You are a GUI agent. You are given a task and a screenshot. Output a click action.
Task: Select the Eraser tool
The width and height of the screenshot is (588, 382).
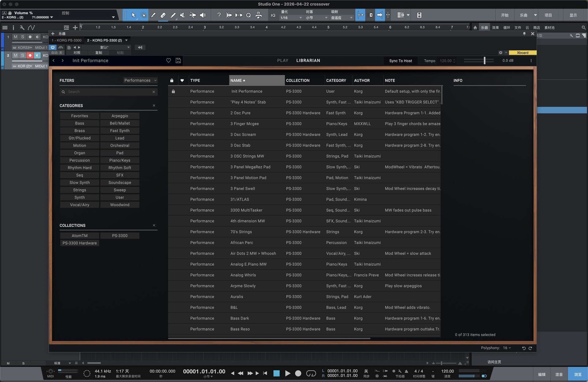pyautogui.click(x=163, y=15)
